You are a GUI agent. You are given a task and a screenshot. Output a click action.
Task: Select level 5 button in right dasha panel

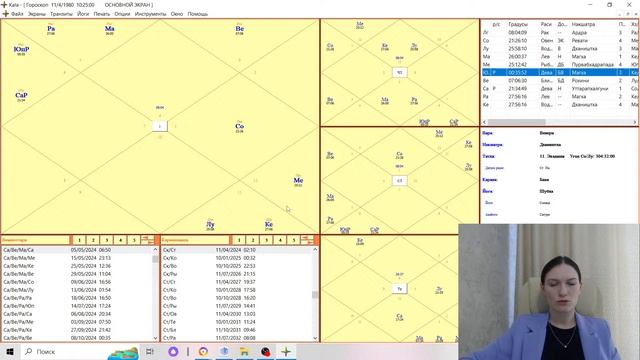coord(293,240)
